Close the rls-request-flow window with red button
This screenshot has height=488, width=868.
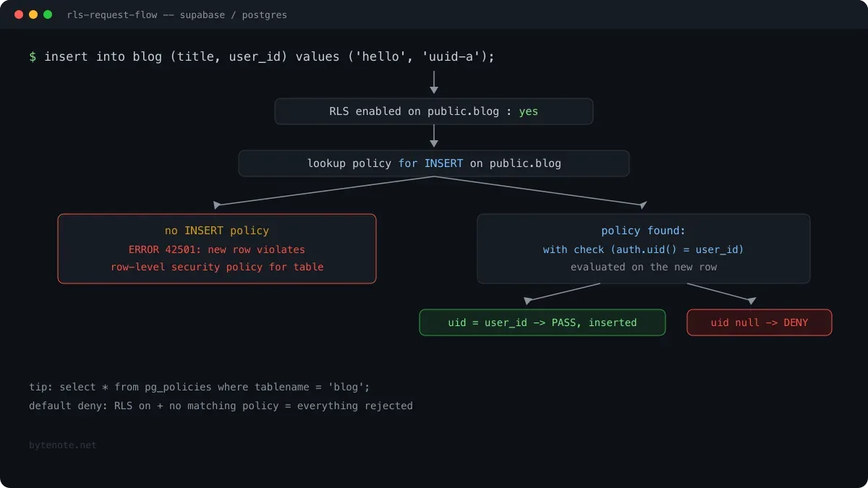pos(19,14)
